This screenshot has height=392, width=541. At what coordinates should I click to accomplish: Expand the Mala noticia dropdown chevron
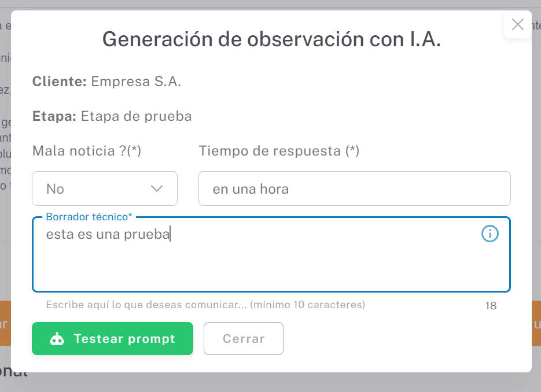point(156,188)
